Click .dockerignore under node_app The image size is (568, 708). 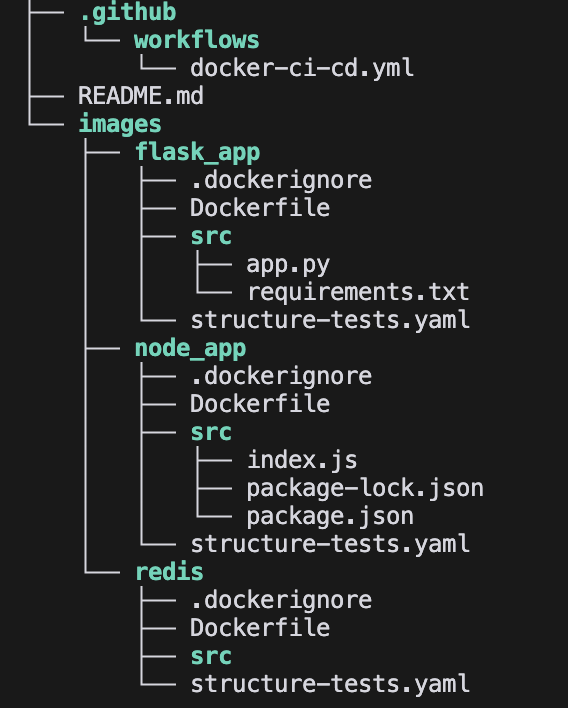281,376
